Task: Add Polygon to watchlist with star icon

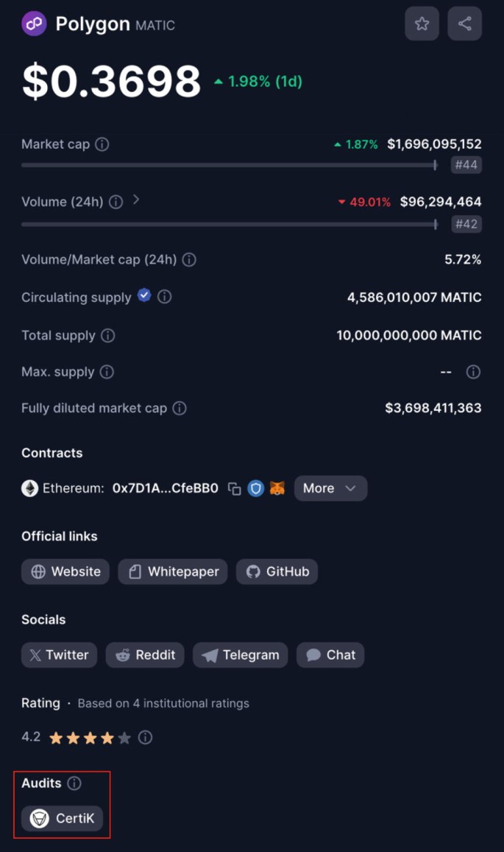Action: pyautogui.click(x=422, y=24)
